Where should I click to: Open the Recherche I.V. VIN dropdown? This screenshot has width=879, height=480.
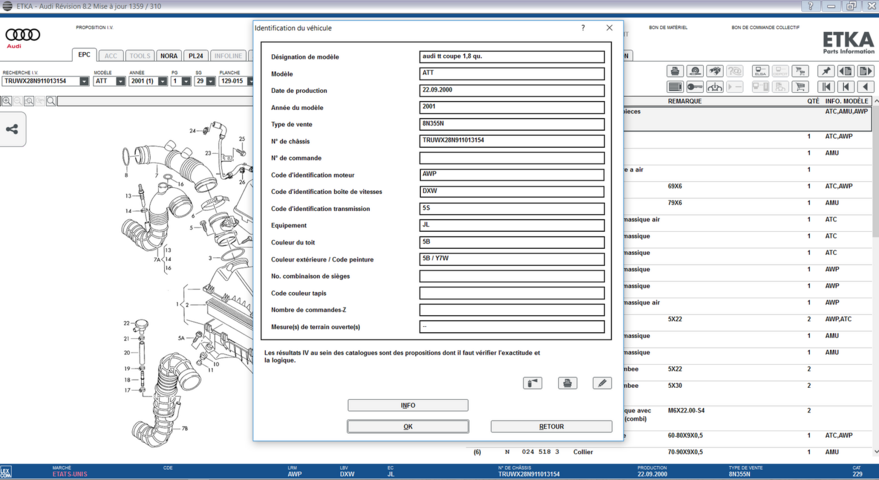coord(84,81)
